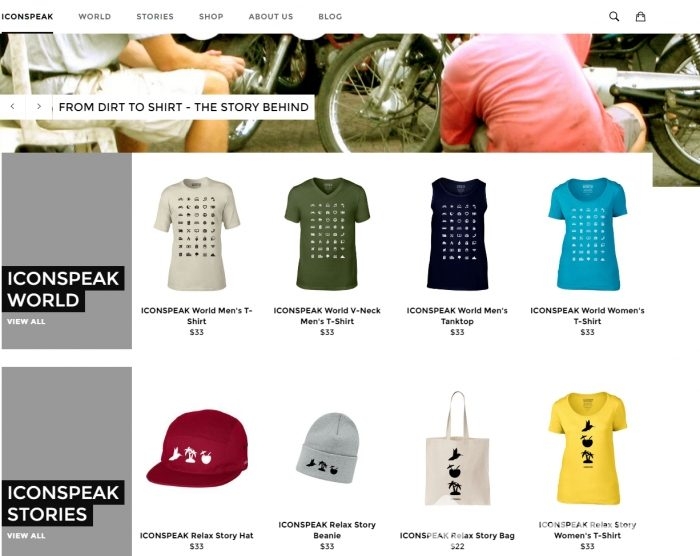Open the WORLD menu item

(x=95, y=17)
